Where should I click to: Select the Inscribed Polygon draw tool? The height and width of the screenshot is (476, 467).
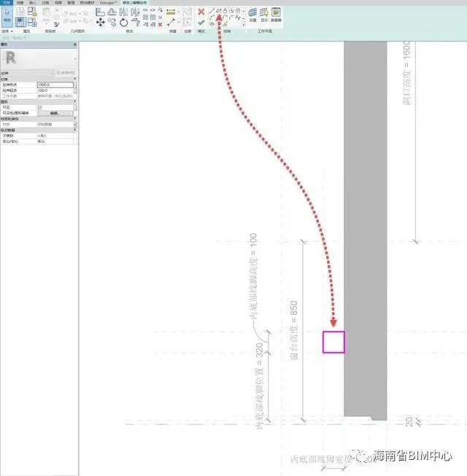225,11
